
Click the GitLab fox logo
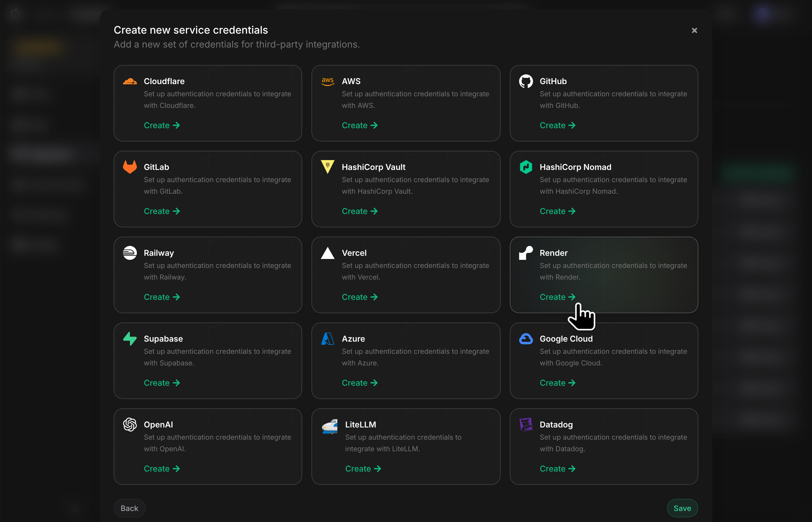(130, 167)
